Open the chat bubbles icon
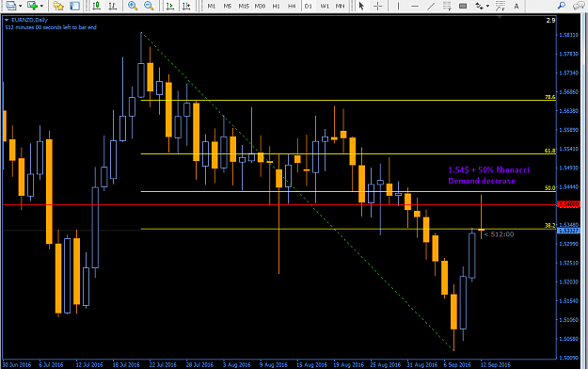Image resolution: width=588 pixels, height=369 pixels. click(x=579, y=6)
